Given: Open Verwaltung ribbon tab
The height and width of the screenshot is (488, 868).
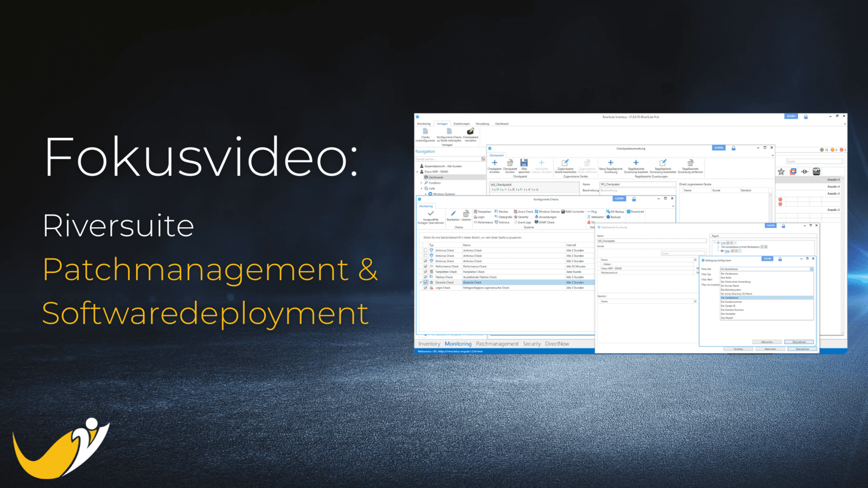Looking at the screenshot, I should tap(482, 124).
